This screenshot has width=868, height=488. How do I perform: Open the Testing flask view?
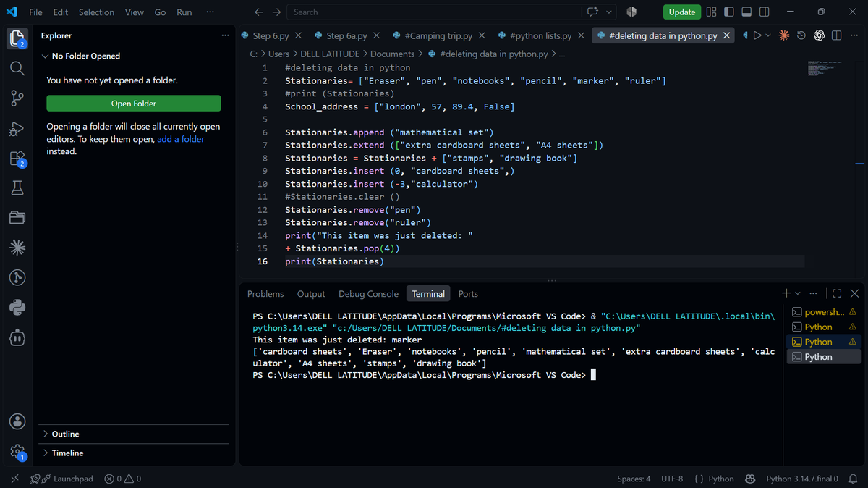tap(17, 188)
